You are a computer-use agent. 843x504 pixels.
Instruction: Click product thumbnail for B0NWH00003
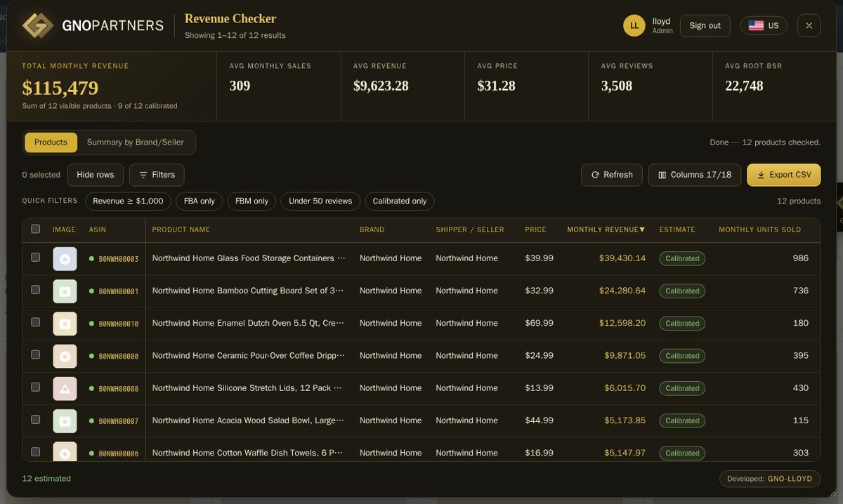click(65, 259)
